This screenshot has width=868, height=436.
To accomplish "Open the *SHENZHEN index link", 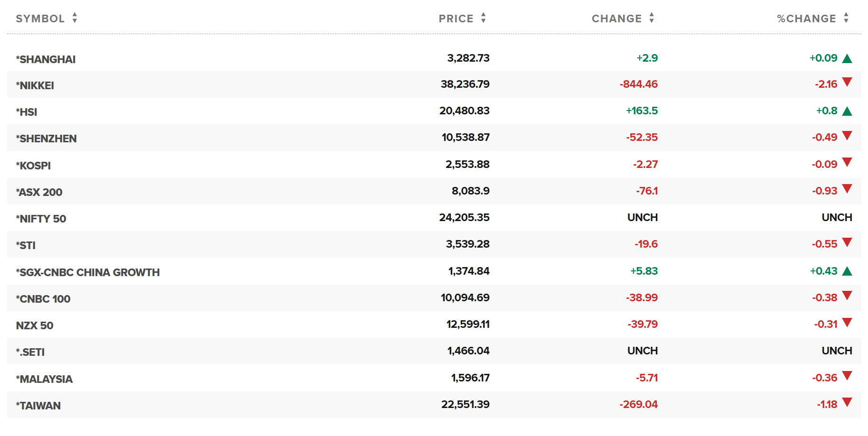I will [46, 139].
